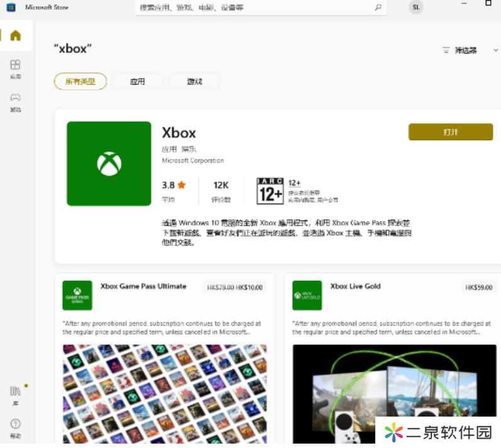The width and height of the screenshot is (501, 448).
Task: Minimize the Microsoft Store window
Action: (x=464, y=3)
